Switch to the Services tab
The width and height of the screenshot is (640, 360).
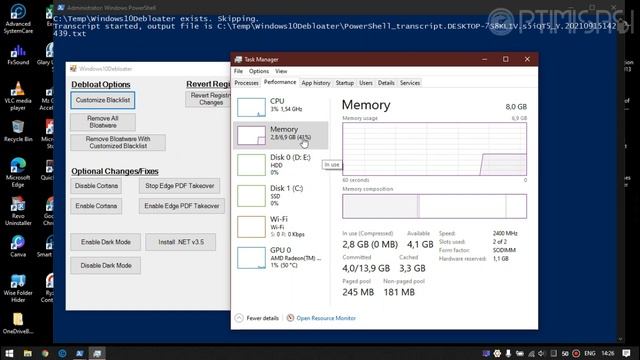point(410,83)
